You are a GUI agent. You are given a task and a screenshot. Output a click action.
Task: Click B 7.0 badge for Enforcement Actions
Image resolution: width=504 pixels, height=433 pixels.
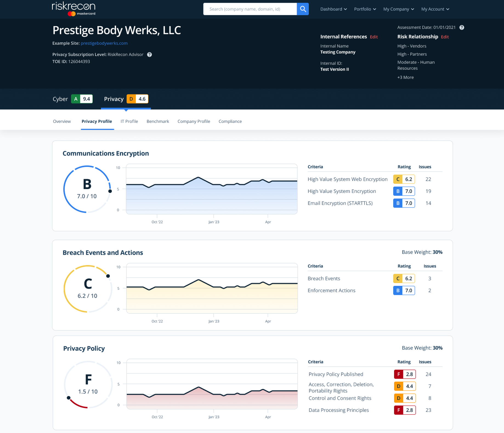(x=404, y=291)
